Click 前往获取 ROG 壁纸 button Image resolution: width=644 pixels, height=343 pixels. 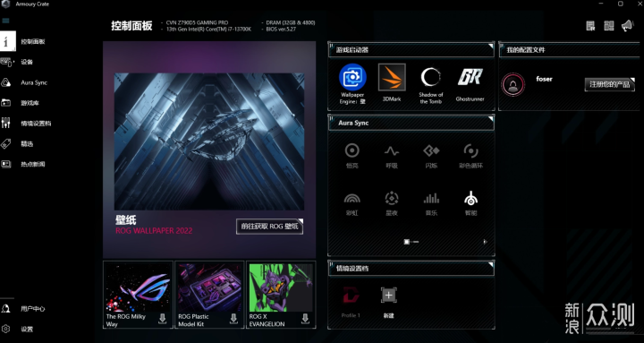tap(269, 227)
